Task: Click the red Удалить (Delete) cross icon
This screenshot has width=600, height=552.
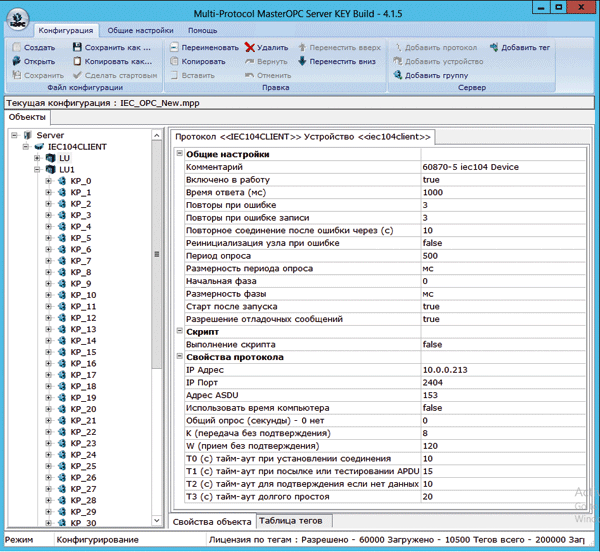Action: pyautogui.click(x=250, y=47)
